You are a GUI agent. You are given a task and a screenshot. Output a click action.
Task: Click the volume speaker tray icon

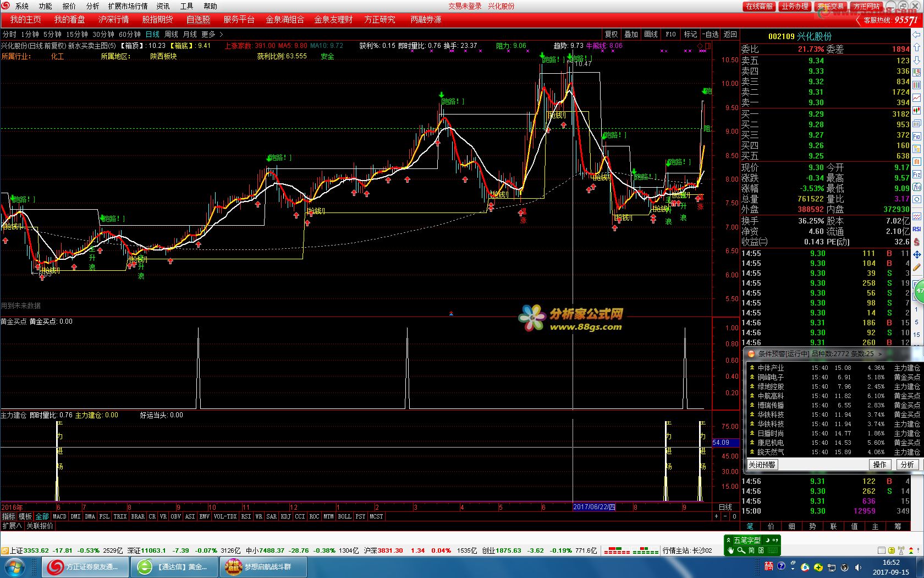coord(859,567)
